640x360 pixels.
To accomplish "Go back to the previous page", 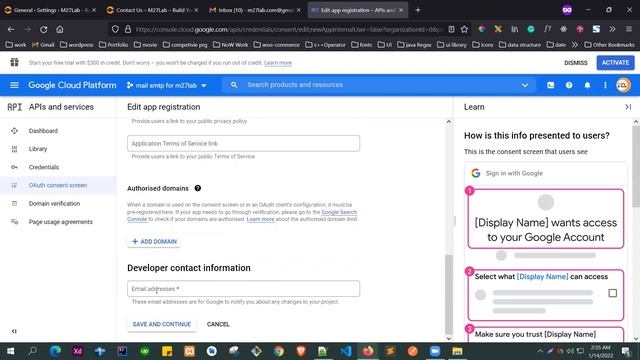I will coord(11,29).
